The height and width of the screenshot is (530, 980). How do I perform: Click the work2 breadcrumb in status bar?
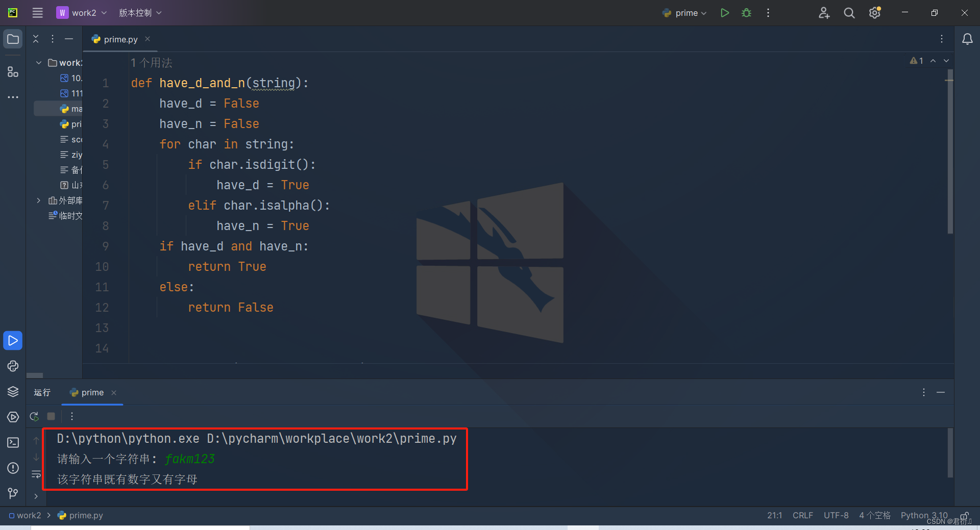25,515
